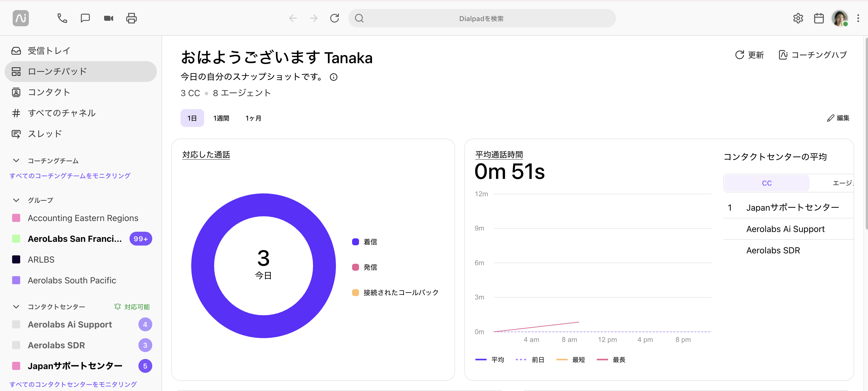Click the 対応可能 availability status
The height and width of the screenshot is (391, 868).
[x=137, y=307]
